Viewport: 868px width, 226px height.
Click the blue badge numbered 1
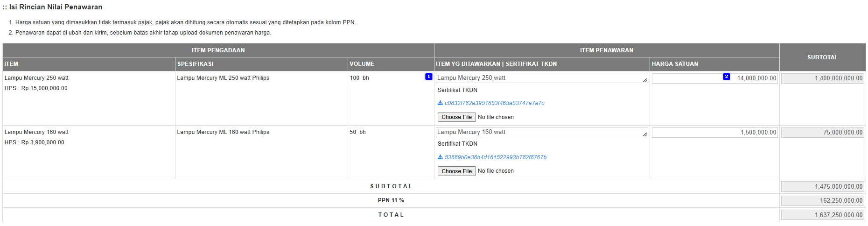[x=428, y=77]
